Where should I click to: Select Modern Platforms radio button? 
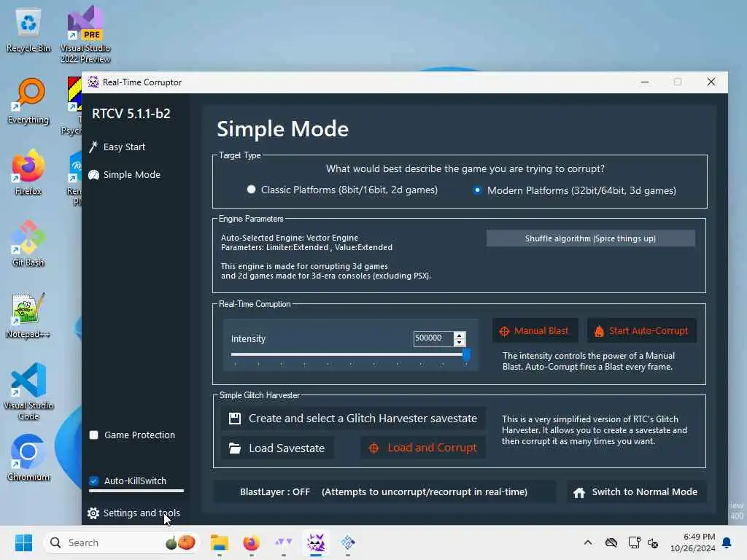coord(477,190)
